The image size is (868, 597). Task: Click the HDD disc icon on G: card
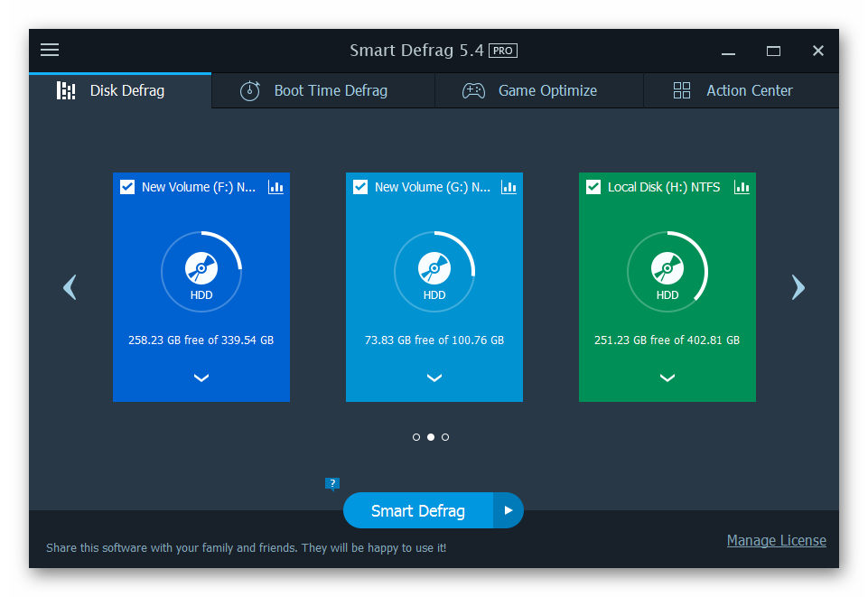click(x=434, y=268)
